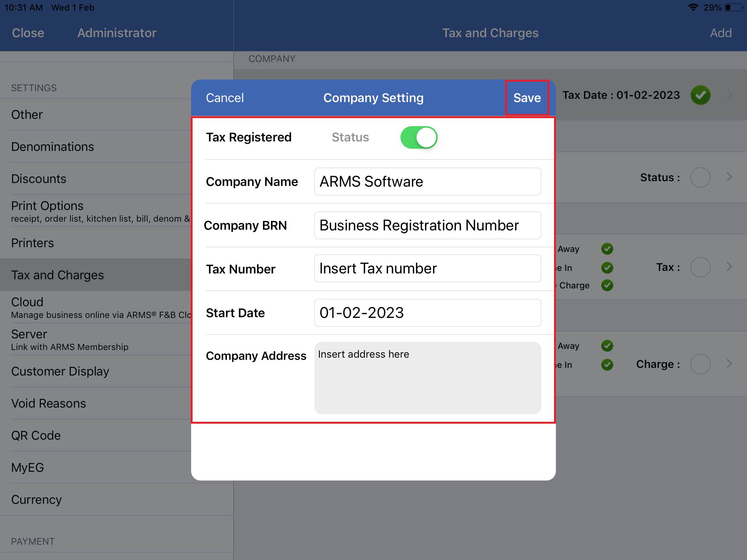Click top Away green checkmark icon
The image size is (747, 560).
(607, 249)
